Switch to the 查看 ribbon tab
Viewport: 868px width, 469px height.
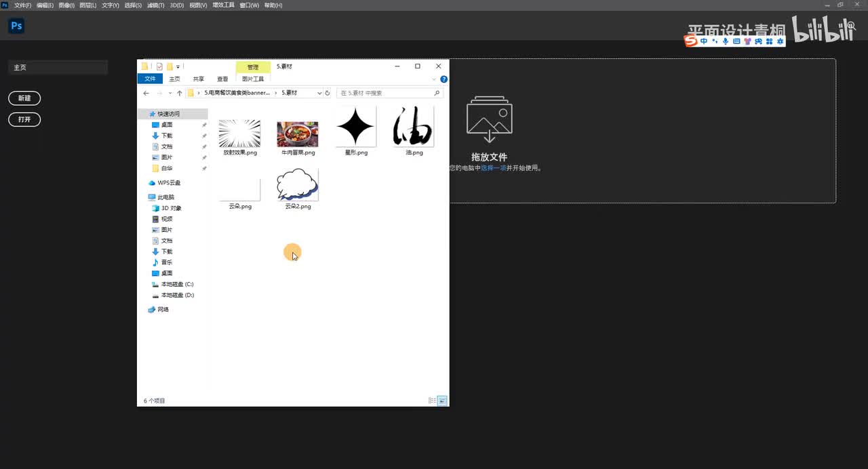point(222,79)
